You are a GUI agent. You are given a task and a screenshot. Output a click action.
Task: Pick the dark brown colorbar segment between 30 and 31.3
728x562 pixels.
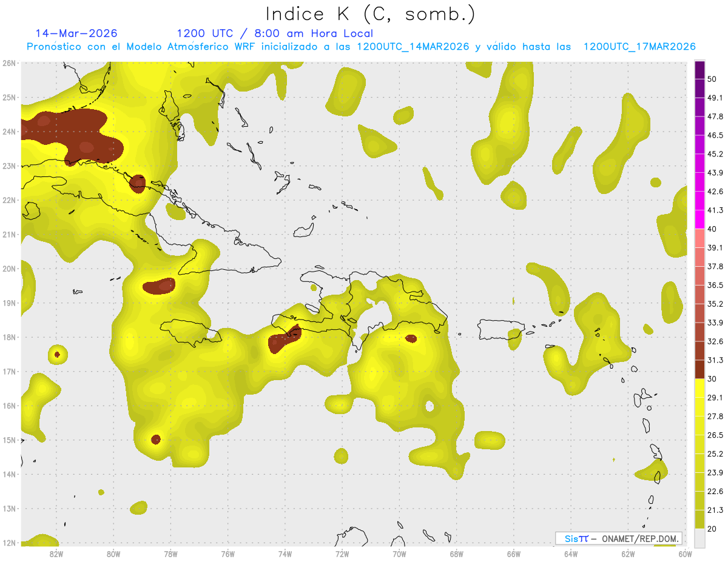pos(699,369)
